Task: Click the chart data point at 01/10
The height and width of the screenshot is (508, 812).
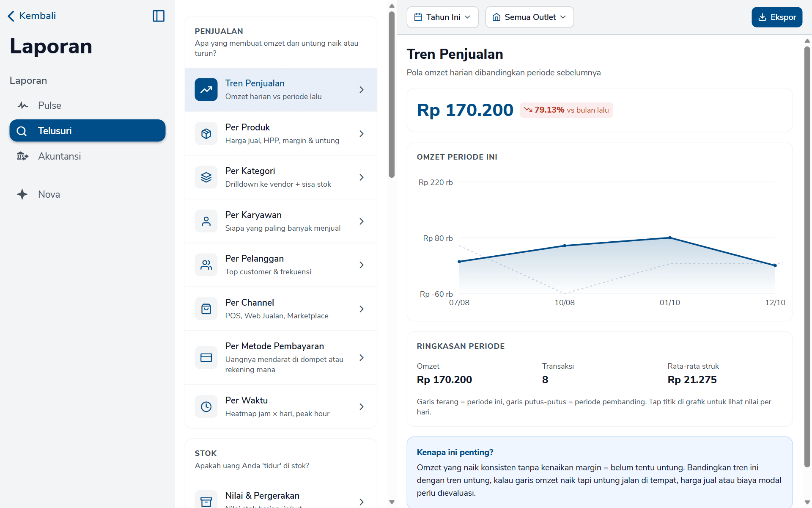Action: [x=670, y=238]
